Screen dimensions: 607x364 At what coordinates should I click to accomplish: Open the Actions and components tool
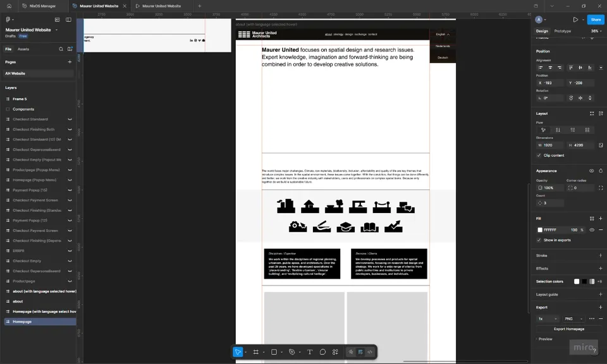335,352
